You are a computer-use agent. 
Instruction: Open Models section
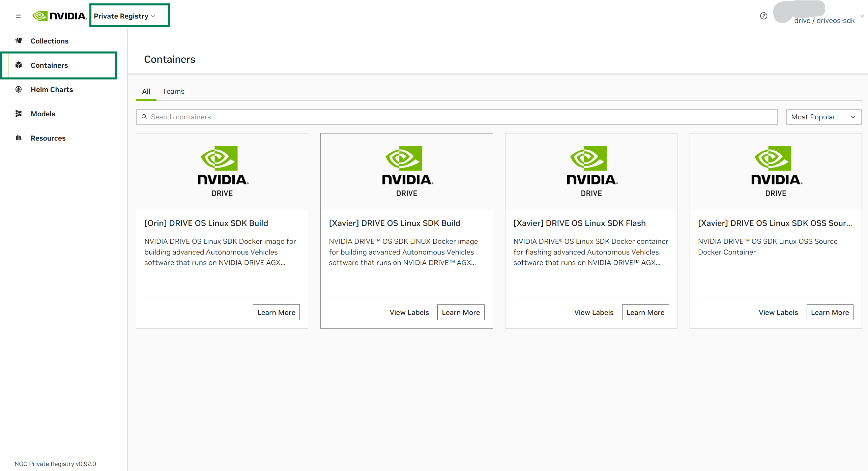coord(43,114)
